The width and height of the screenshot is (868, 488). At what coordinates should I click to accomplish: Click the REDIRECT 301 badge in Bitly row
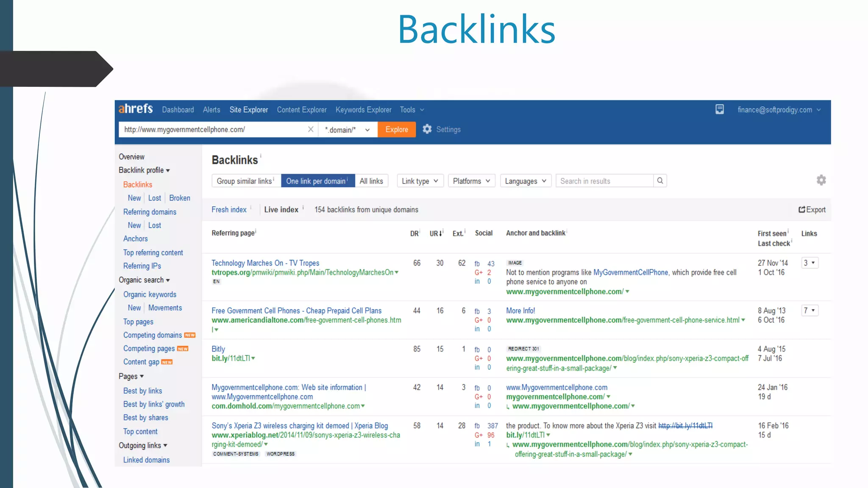(523, 349)
